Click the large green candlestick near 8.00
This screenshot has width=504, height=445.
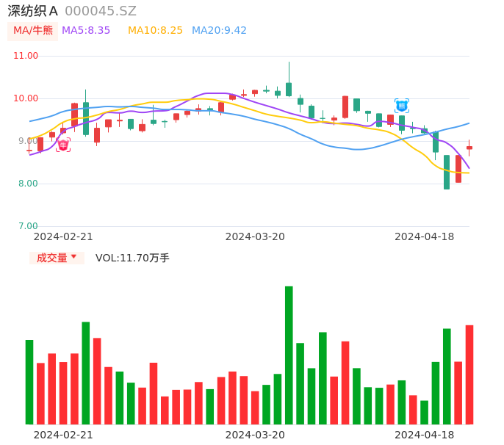pos(447,172)
